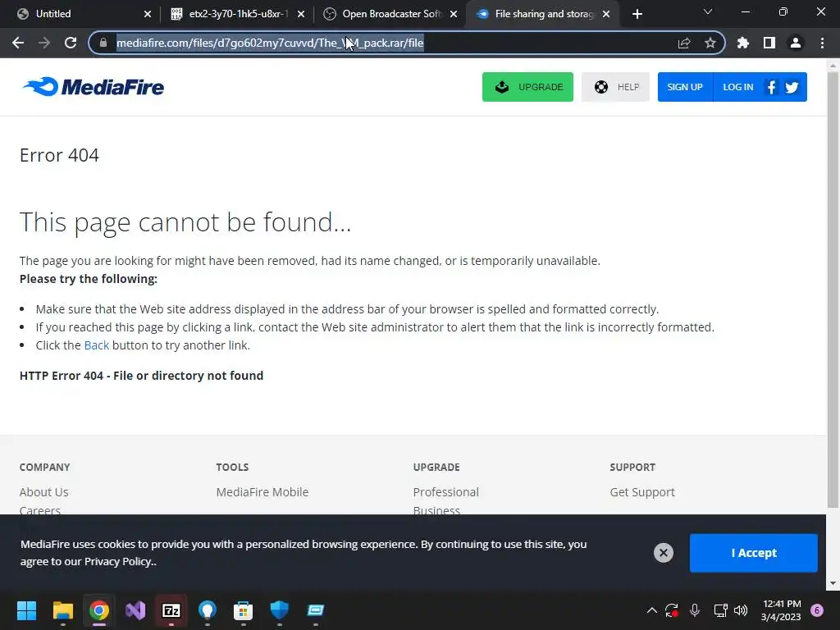The image size is (840, 630).
Task: Open the Chrome profile avatar
Action: point(796,43)
